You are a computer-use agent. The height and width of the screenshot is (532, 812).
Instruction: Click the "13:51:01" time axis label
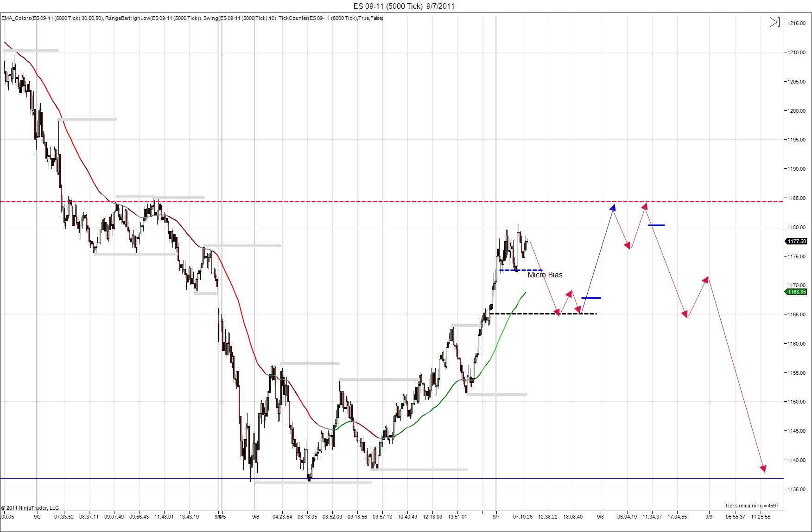click(457, 517)
